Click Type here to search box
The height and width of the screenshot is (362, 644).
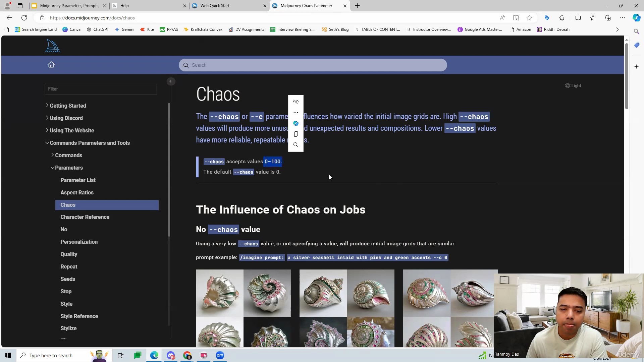pyautogui.click(x=64, y=355)
